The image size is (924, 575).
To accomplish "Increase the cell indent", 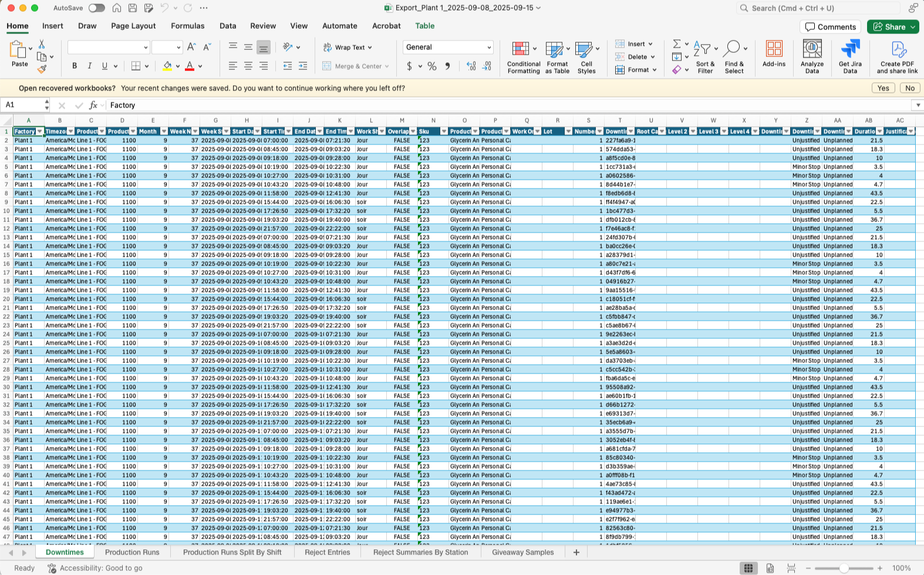I will pos(303,66).
